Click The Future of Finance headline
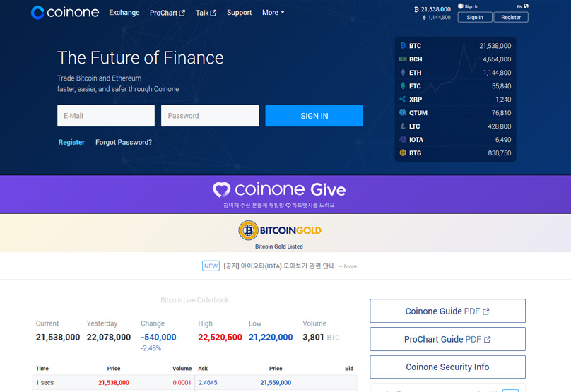The image size is (571, 392). [x=140, y=57]
